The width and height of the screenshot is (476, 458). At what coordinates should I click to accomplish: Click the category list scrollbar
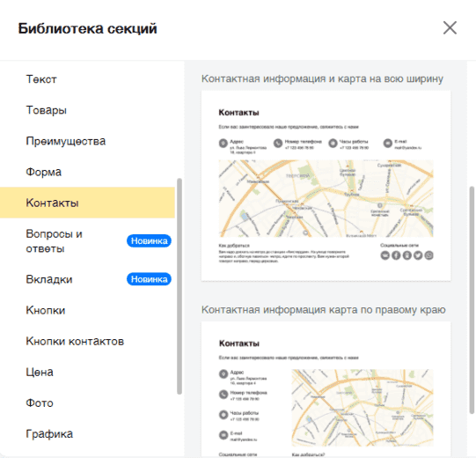179,286
